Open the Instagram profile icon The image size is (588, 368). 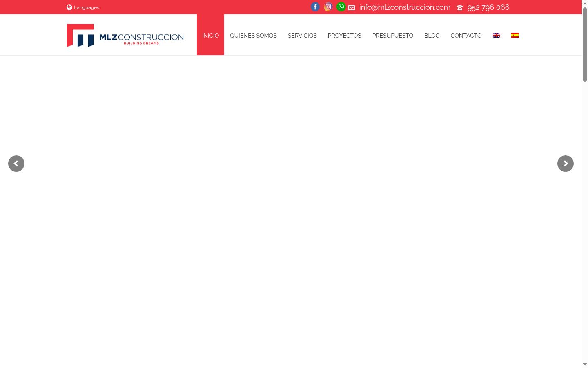tap(328, 7)
